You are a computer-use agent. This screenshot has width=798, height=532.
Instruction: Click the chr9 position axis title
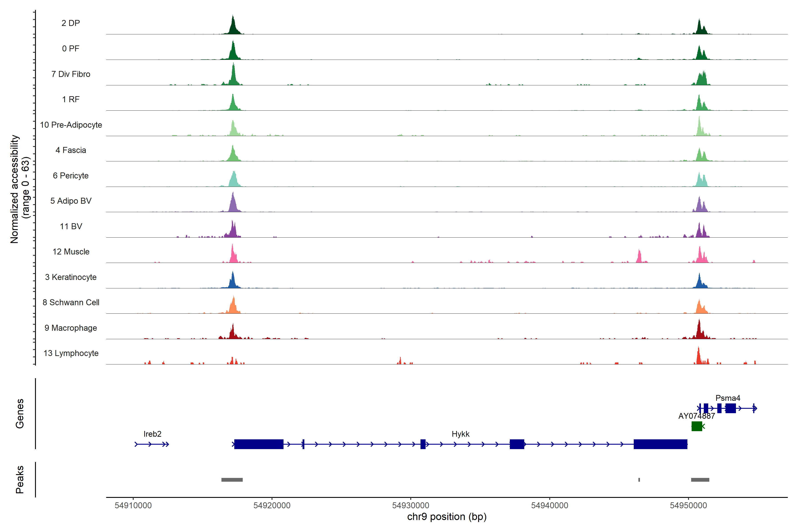(x=446, y=517)
